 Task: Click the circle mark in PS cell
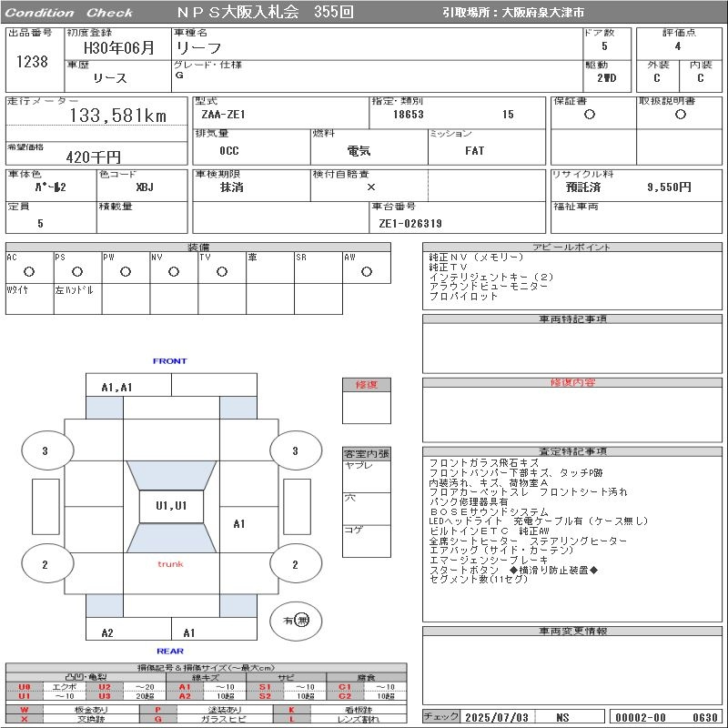coord(77,271)
